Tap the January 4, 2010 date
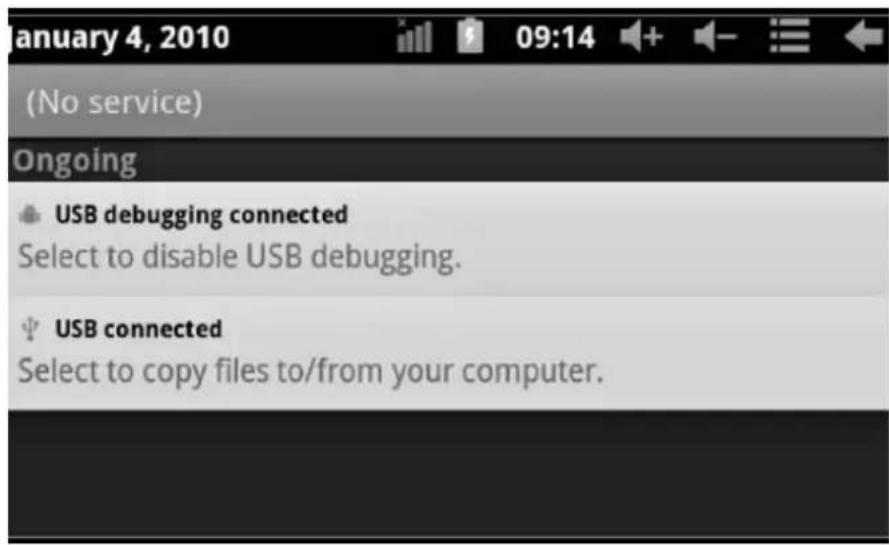Screen dimensions: 889x545 tap(118, 38)
